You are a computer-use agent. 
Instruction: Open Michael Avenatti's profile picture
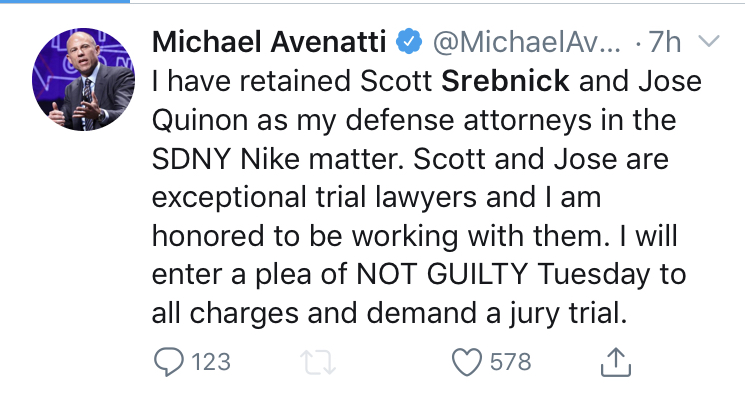[83, 79]
